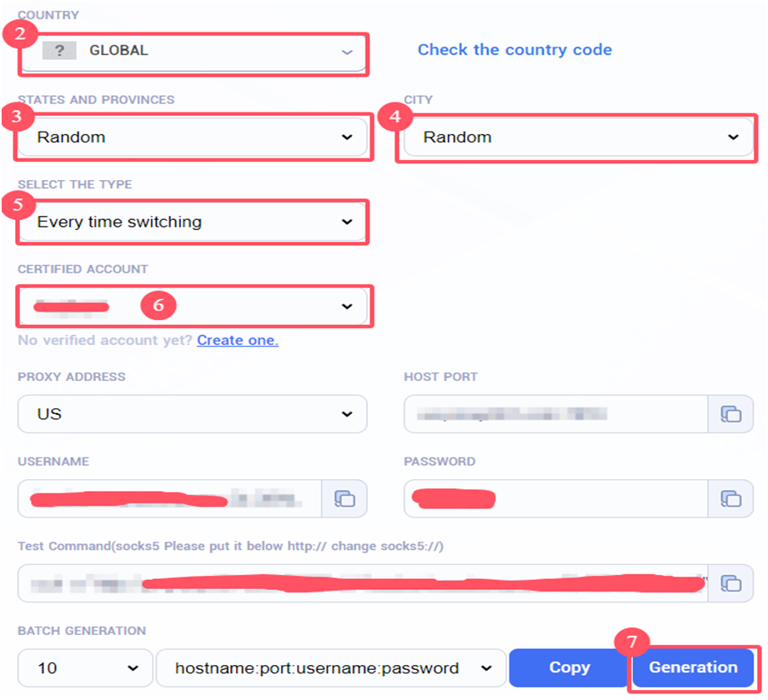Copy the username value

(x=344, y=498)
